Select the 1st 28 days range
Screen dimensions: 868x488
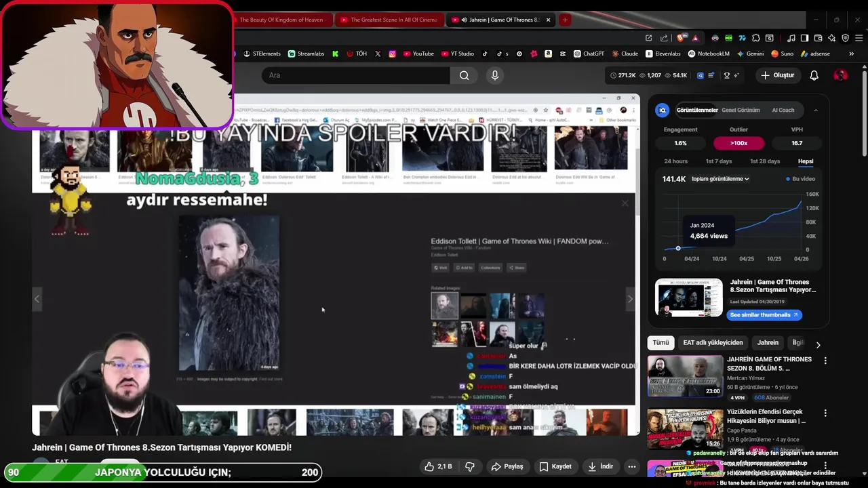[x=765, y=161]
